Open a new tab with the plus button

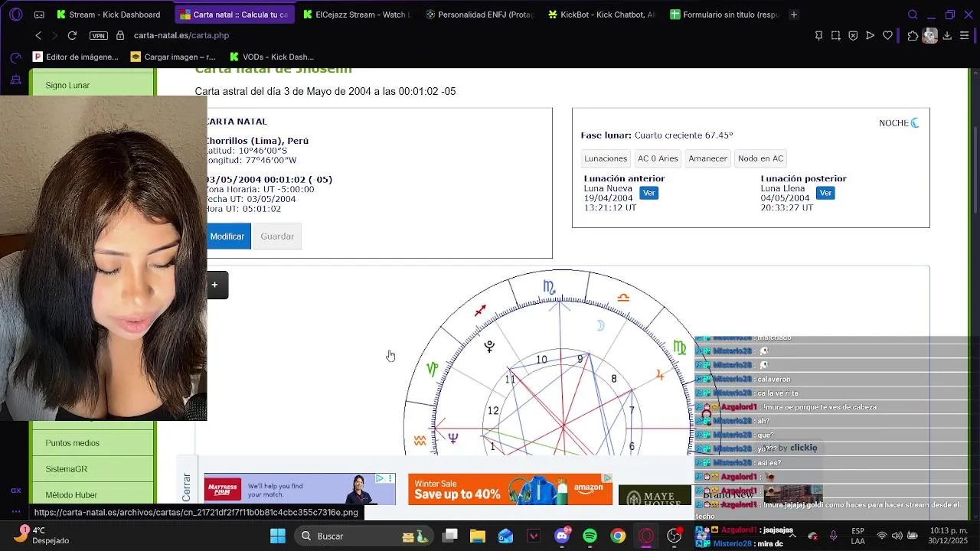[794, 15]
